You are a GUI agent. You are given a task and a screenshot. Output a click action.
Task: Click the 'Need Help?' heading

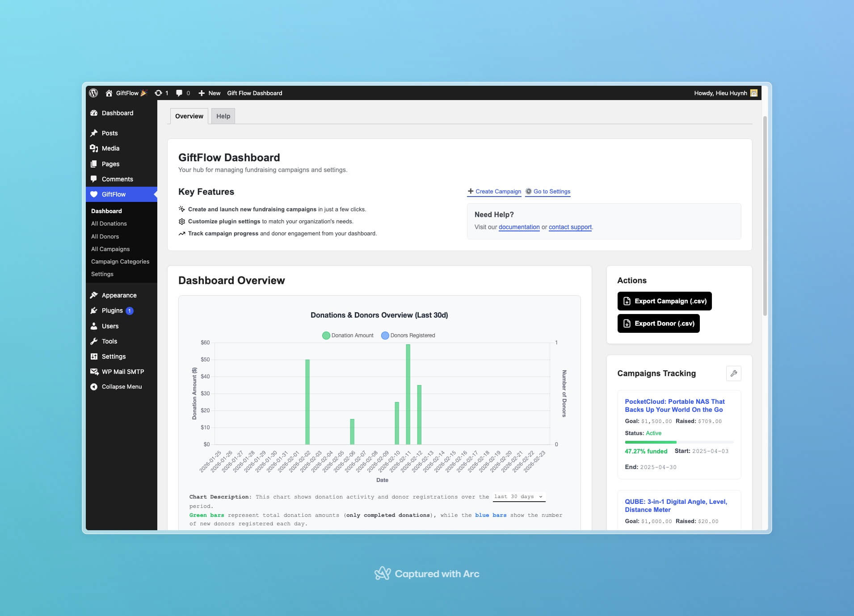[x=494, y=214]
